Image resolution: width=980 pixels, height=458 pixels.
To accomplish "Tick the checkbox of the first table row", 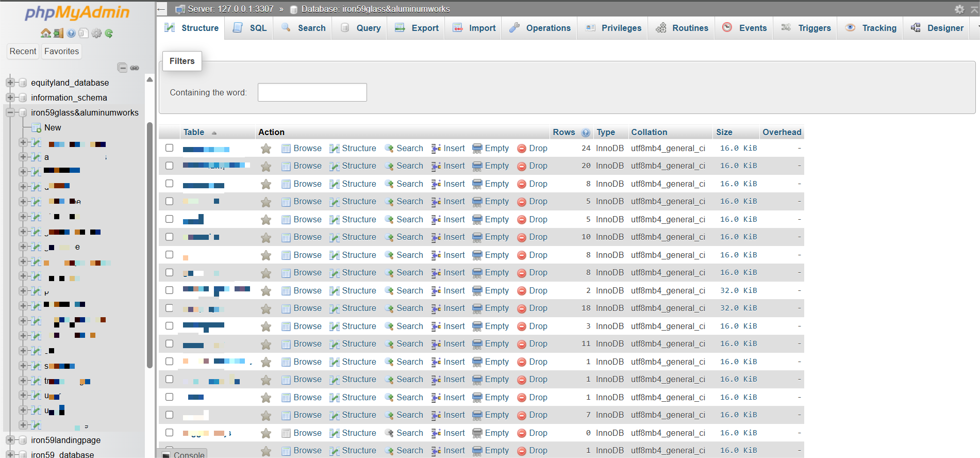I will point(169,148).
